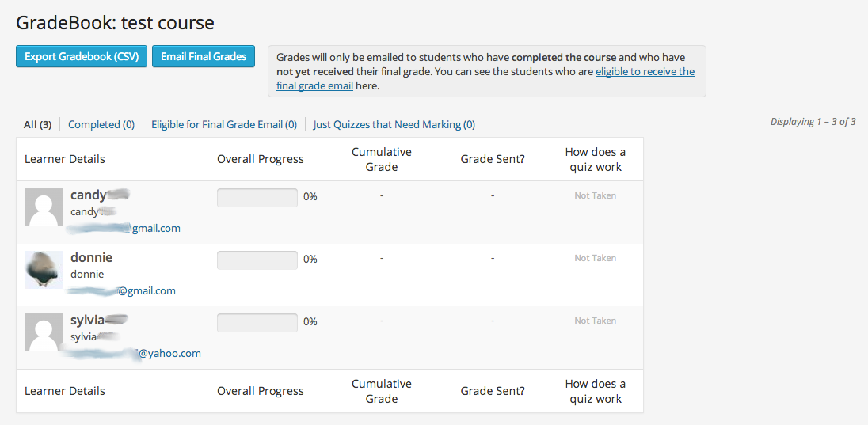The height and width of the screenshot is (425, 868).
Task: Click the top Overall Progress column header
Action: pos(261,159)
